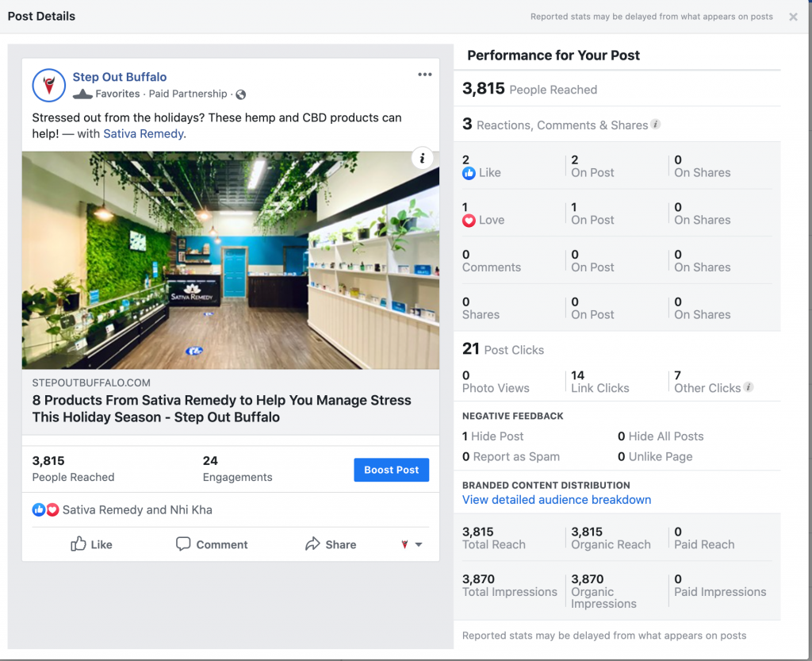Comment on the post
The height and width of the screenshot is (661, 812).
pos(212,544)
